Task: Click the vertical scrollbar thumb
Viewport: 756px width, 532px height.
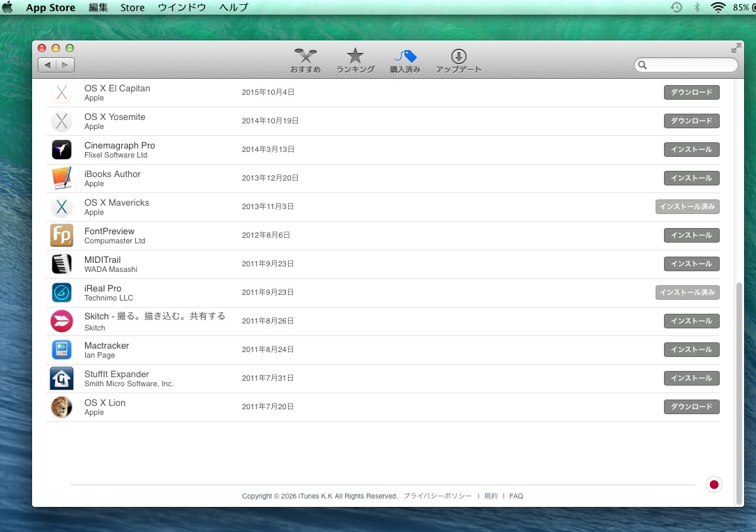Action: click(739, 390)
